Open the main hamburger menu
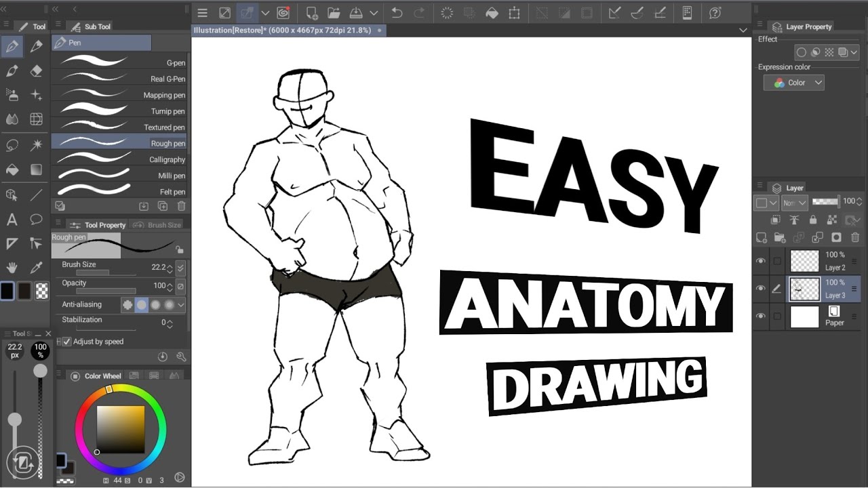Screen dimensions: 868x488 click(202, 13)
